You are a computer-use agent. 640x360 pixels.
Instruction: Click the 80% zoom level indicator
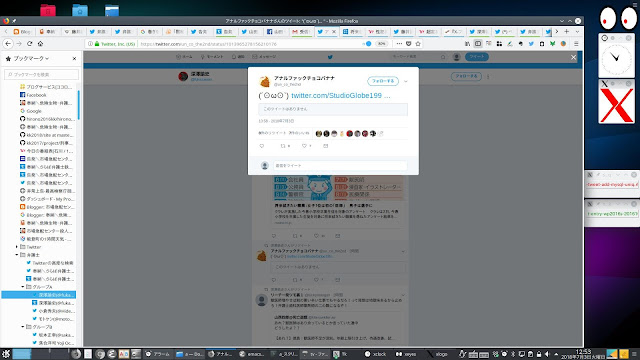point(381,44)
